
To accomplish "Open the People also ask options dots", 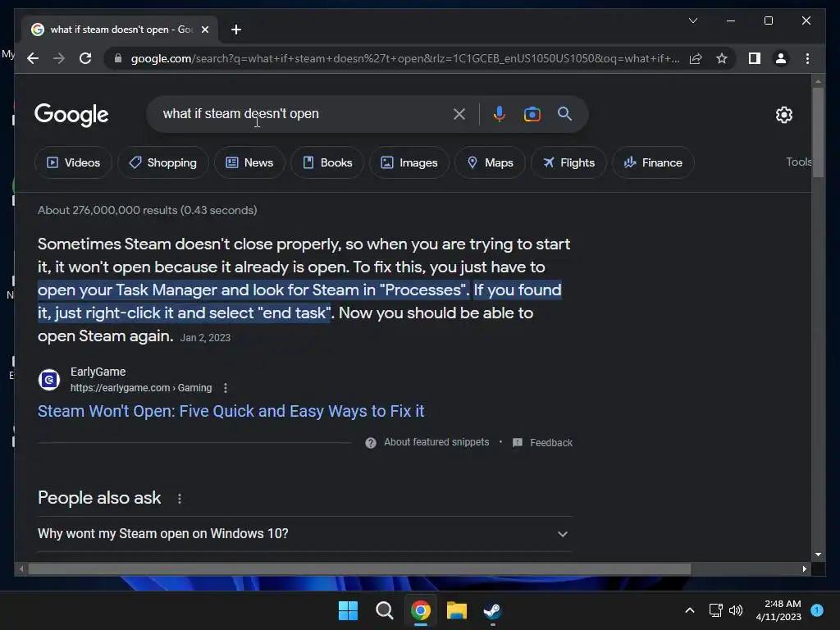I will (180, 498).
